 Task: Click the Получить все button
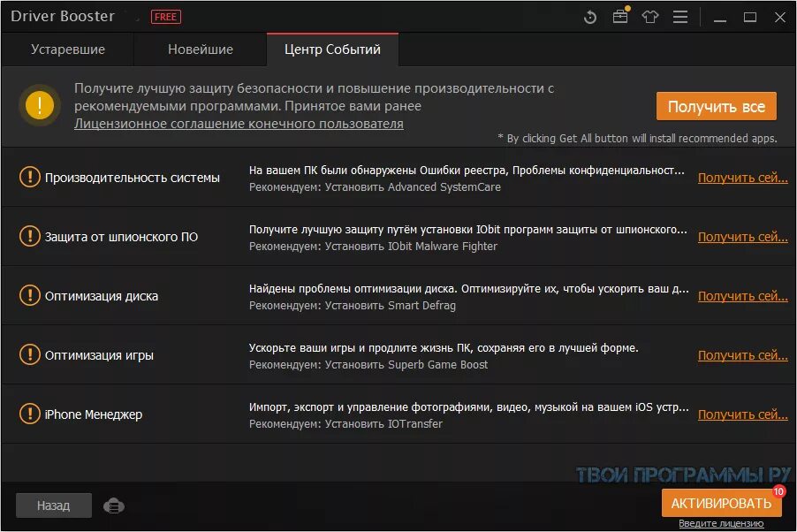(717, 106)
